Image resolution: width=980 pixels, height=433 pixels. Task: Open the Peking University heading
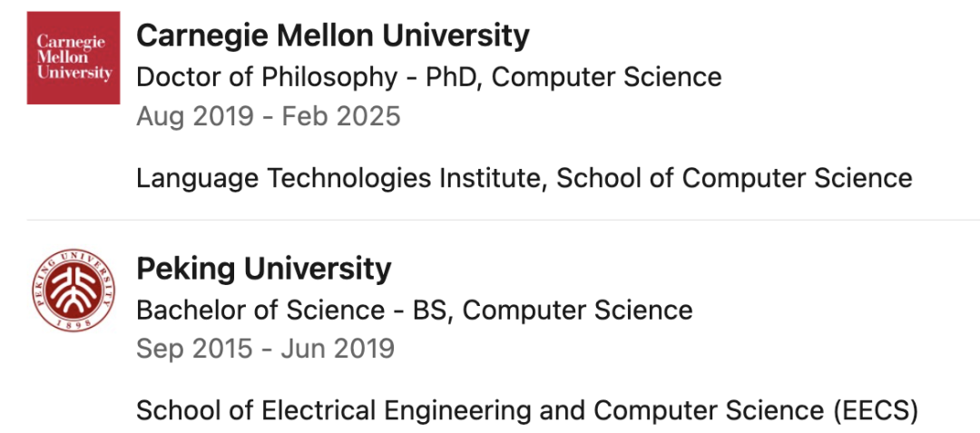264,269
